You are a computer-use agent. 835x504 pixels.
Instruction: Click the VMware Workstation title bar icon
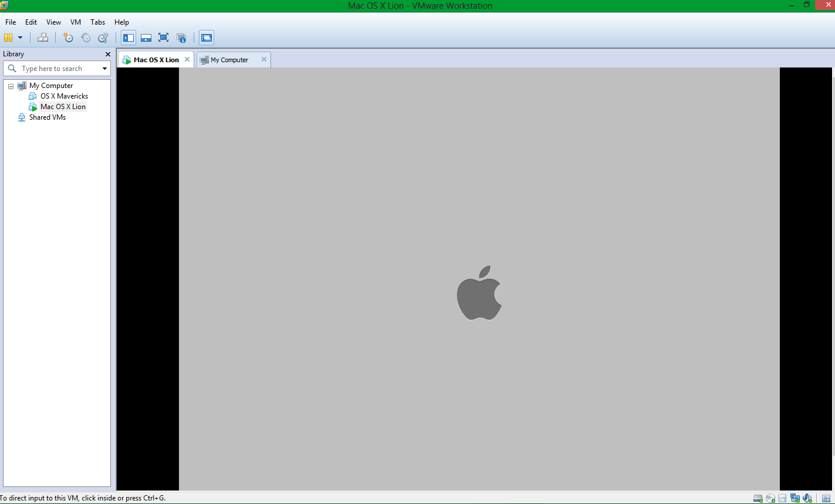(x=4, y=5)
